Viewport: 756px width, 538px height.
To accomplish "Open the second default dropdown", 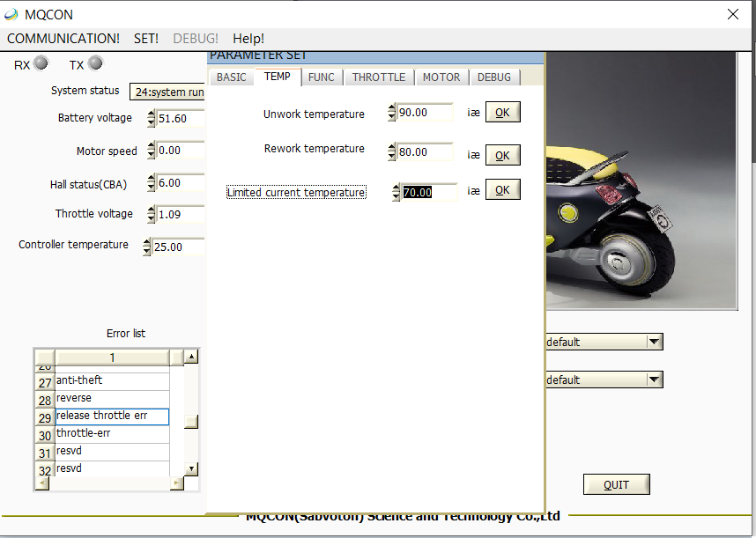I will pyautogui.click(x=654, y=380).
